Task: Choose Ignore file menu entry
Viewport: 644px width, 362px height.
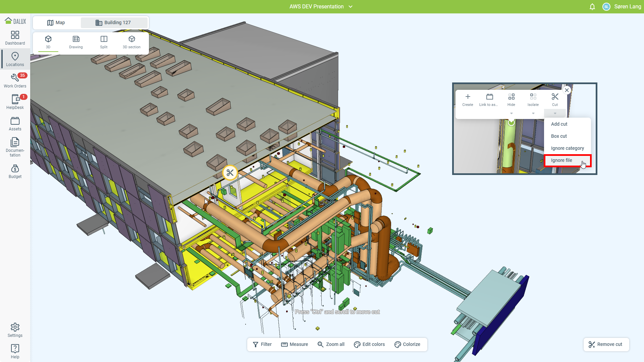Action: pos(568,160)
